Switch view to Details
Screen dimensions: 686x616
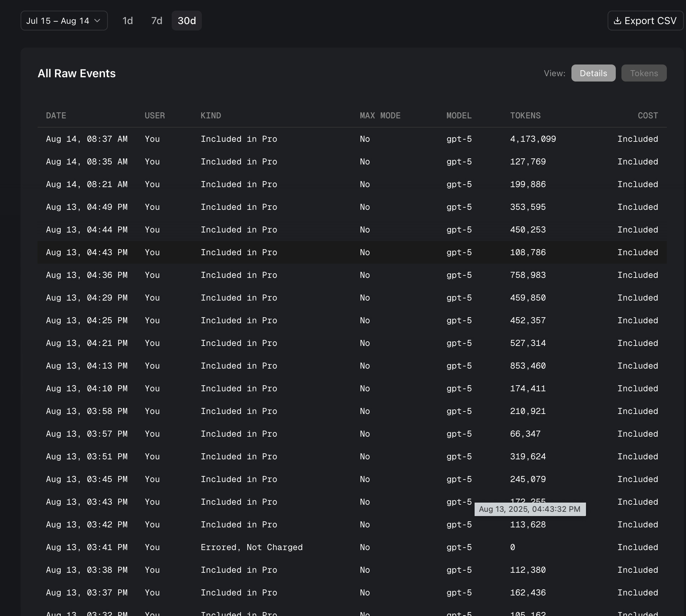coord(593,73)
